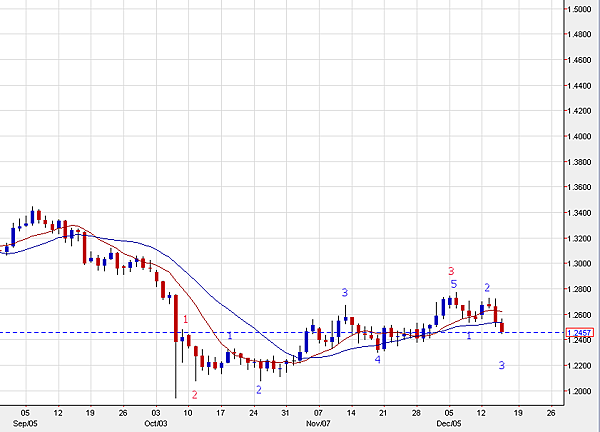The image size is (600, 432).
Task: Pick the 1.4200 price axis value
Action: coord(579,111)
